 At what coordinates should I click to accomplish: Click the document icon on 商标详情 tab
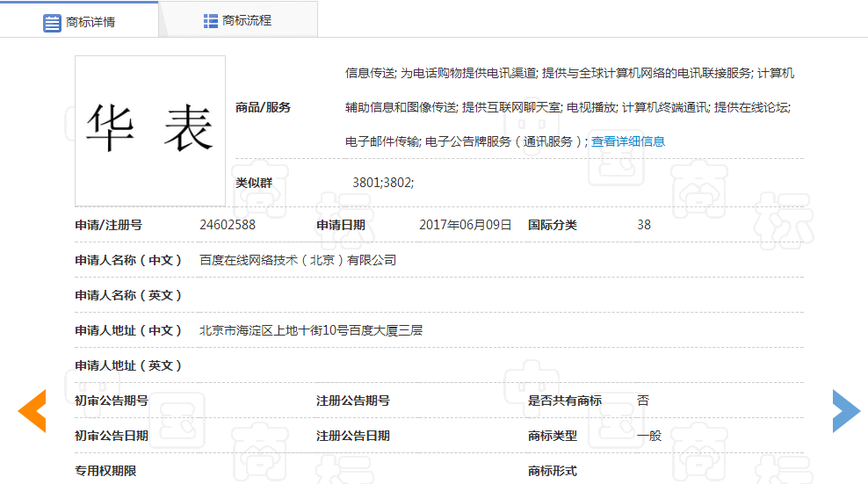52,22
